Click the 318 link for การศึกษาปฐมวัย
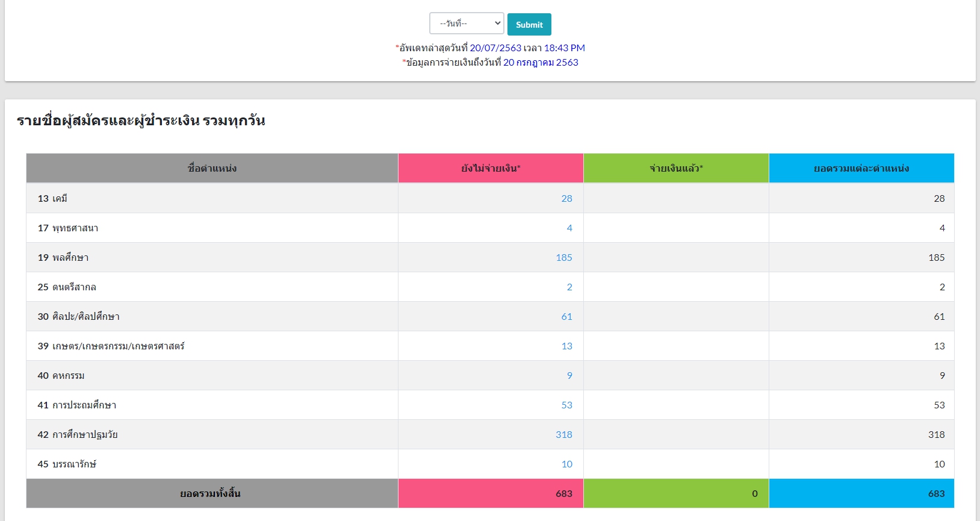The width and height of the screenshot is (980, 521). coord(564,434)
